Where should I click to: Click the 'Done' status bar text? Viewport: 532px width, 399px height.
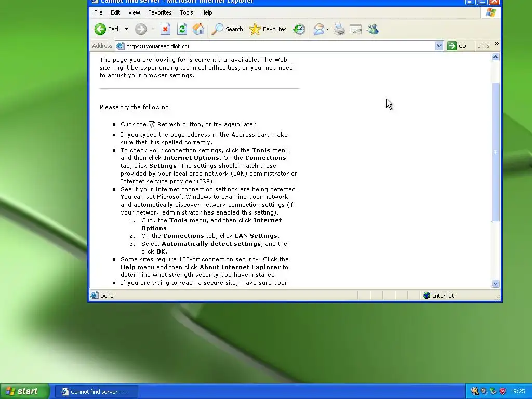(107, 296)
